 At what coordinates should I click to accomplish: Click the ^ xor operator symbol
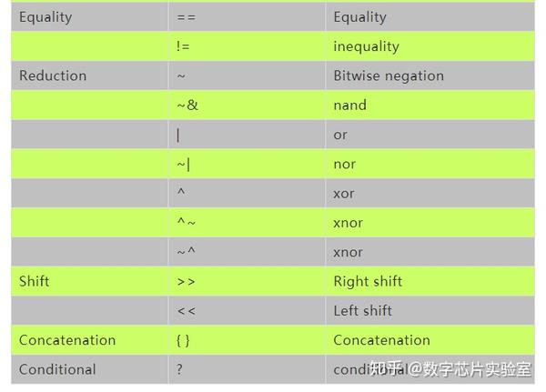click(181, 192)
